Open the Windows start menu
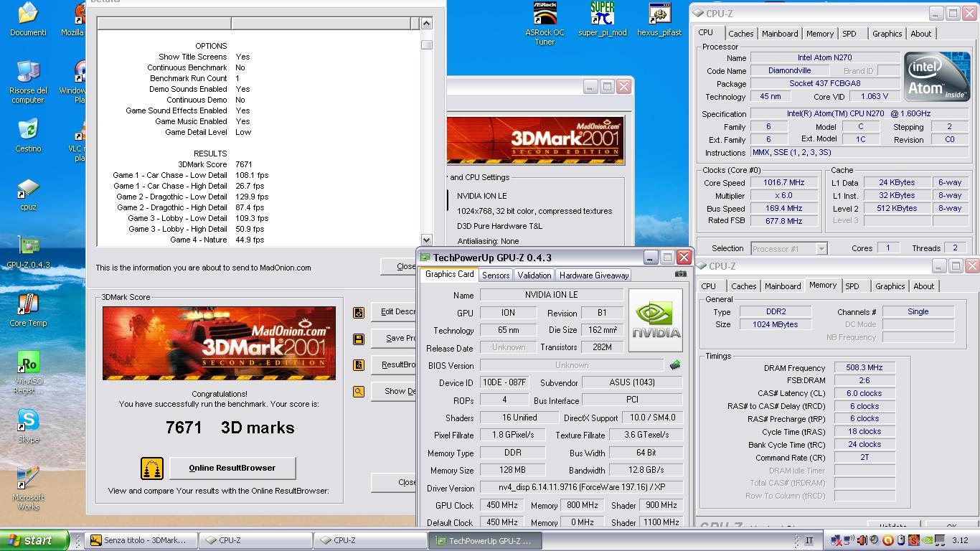 (x=34, y=540)
